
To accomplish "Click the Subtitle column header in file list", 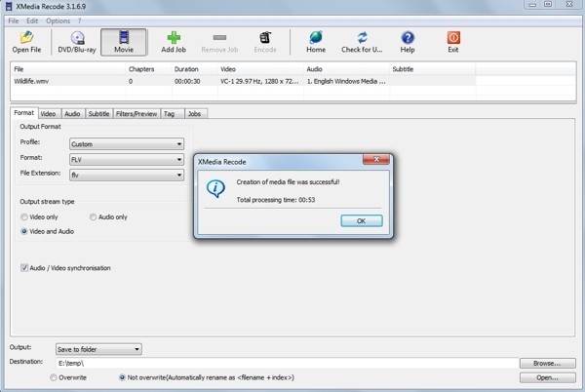I will 432,69.
